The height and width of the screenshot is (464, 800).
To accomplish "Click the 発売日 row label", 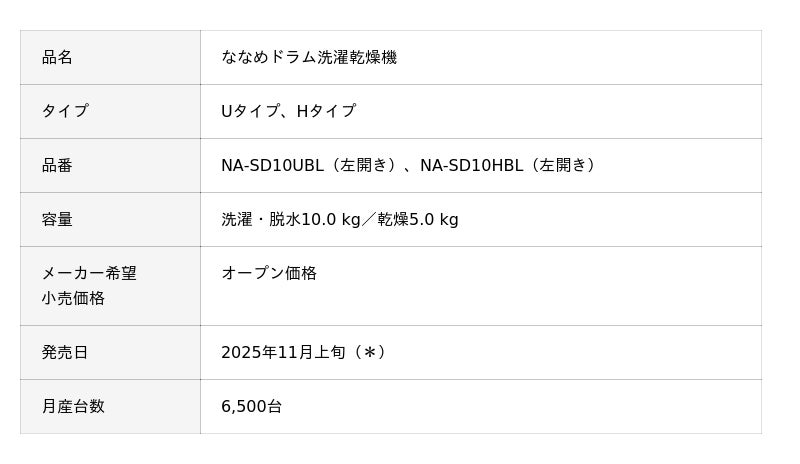I will pos(65,353).
